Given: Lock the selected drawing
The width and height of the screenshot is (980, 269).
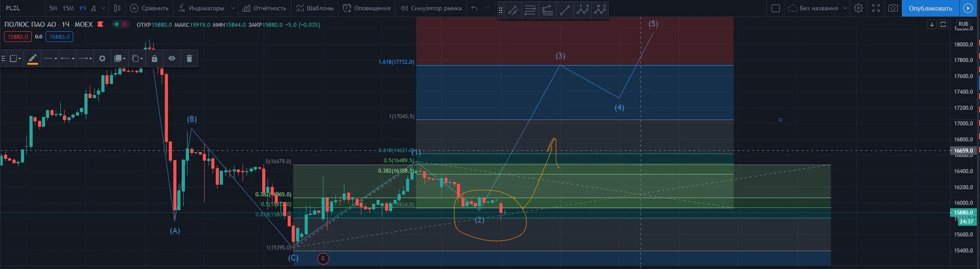Looking at the screenshot, I should coord(155,58).
